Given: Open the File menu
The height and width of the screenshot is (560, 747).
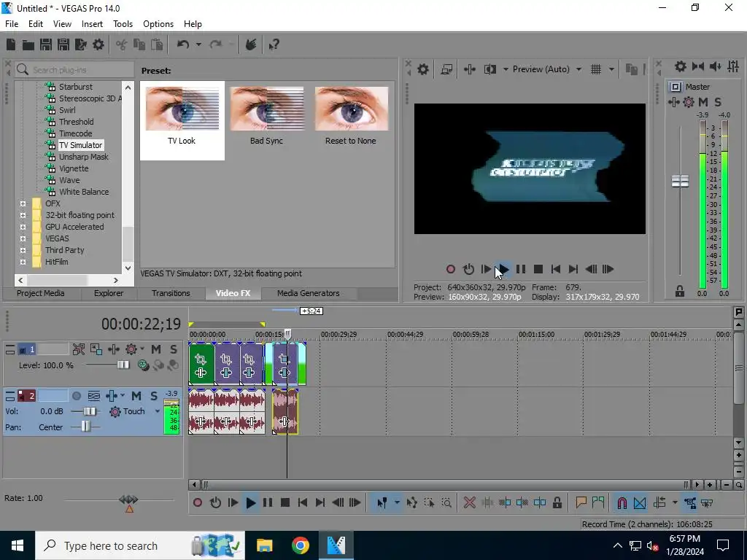Looking at the screenshot, I should (x=12, y=24).
